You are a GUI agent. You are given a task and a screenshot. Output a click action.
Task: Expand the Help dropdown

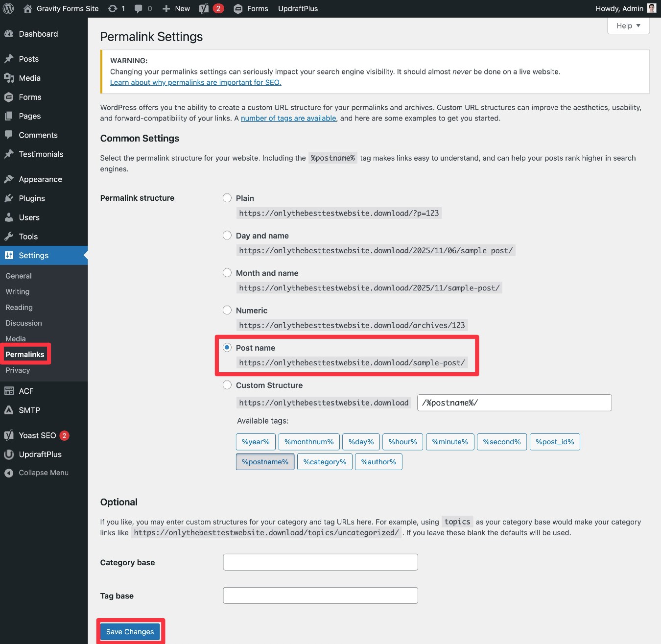coord(628,25)
